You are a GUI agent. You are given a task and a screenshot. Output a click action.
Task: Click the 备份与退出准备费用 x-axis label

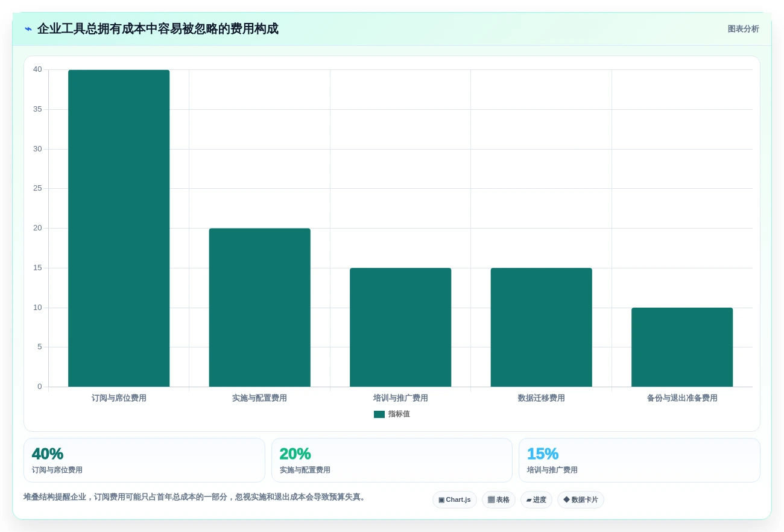click(x=682, y=398)
